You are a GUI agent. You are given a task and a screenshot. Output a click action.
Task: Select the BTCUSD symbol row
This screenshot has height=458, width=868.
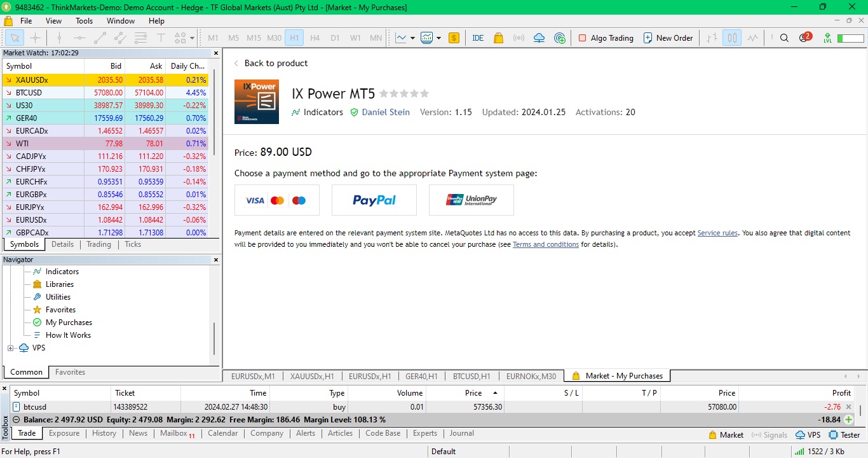tap(105, 93)
